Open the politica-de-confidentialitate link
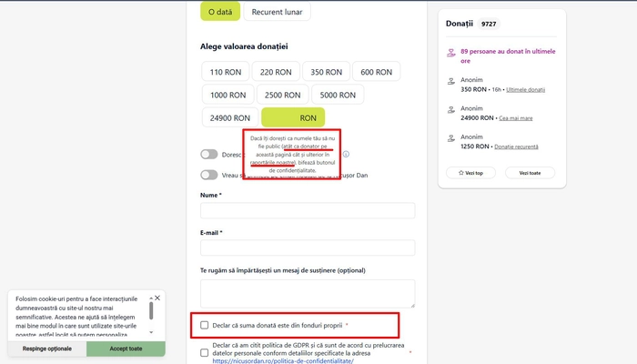The height and width of the screenshot is (364, 637). (283, 360)
